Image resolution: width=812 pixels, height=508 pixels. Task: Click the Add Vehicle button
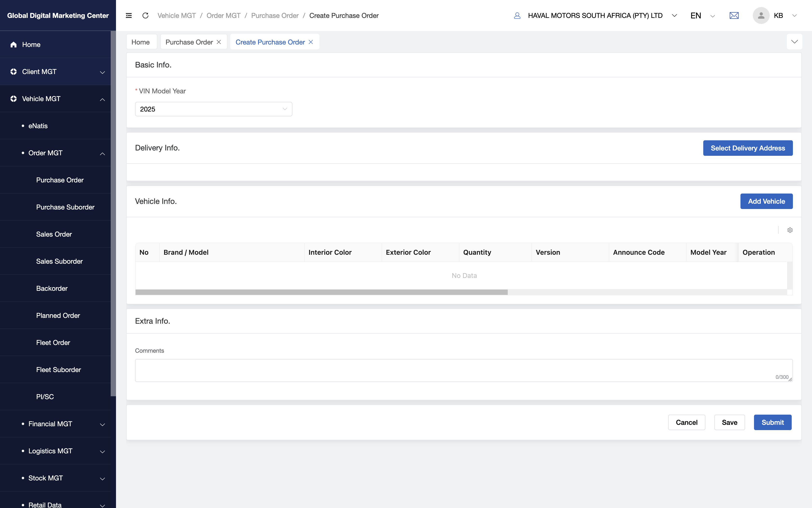click(766, 201)
